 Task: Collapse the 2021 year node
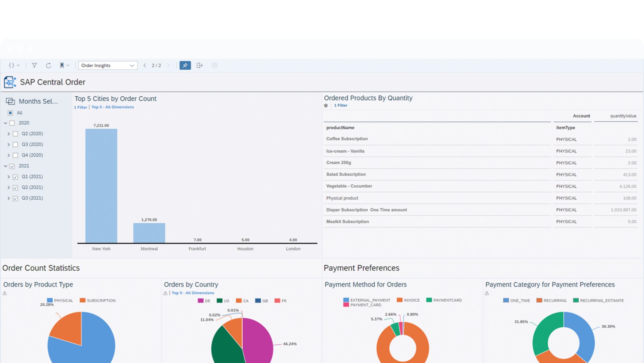[x=5, y=166]
